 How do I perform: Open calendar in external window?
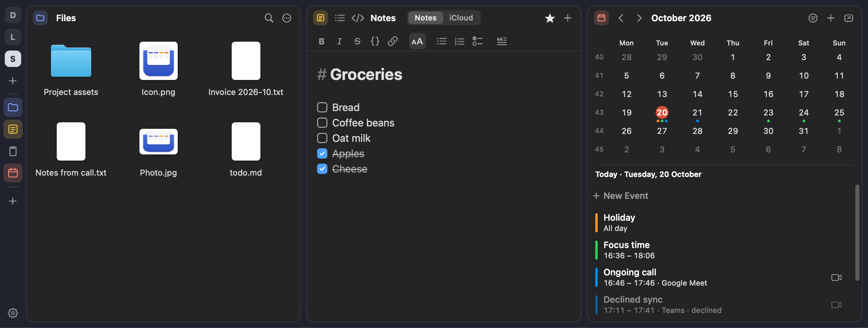click(x=849, y=18)
